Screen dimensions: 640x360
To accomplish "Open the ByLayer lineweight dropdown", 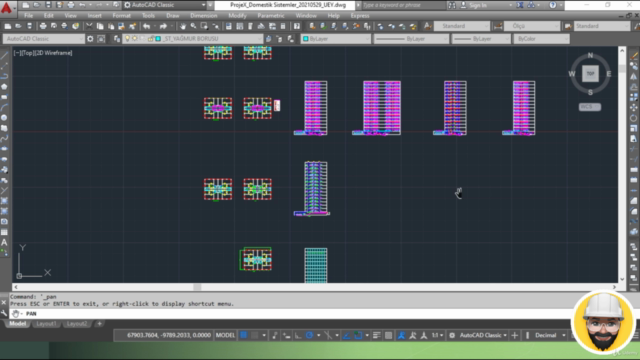I will pos(481,39).
